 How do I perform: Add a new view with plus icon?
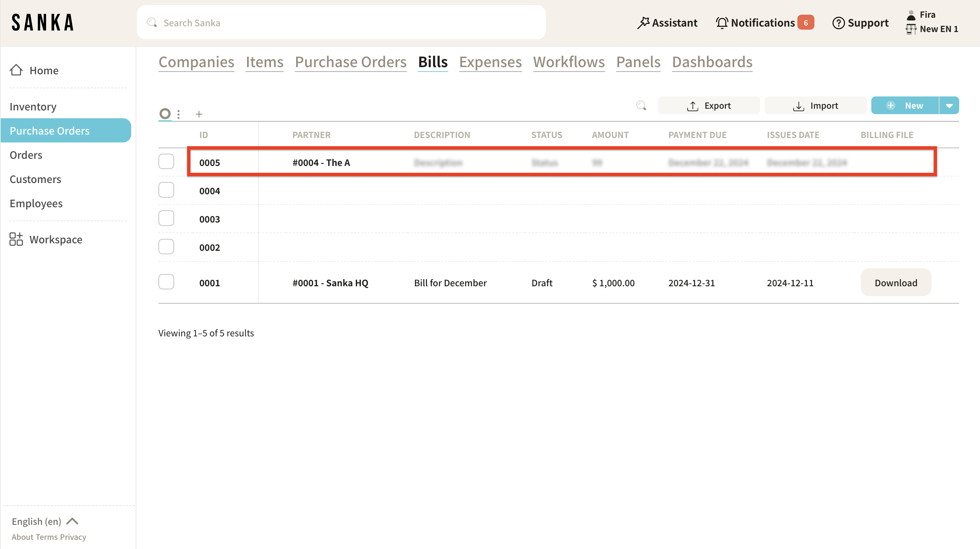coord(199,114)
